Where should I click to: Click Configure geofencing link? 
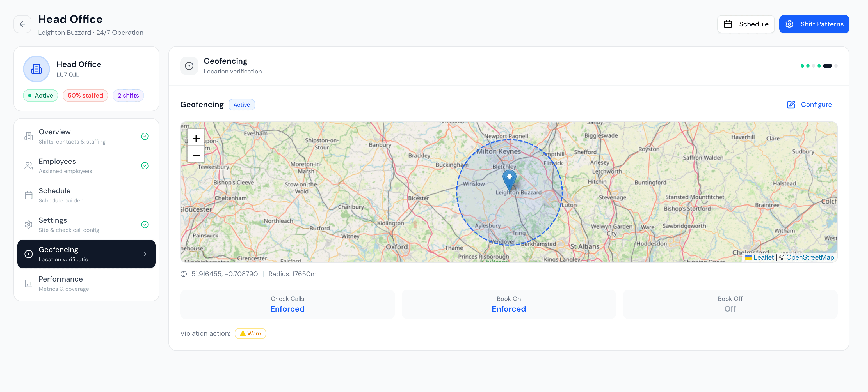(809, 105)
